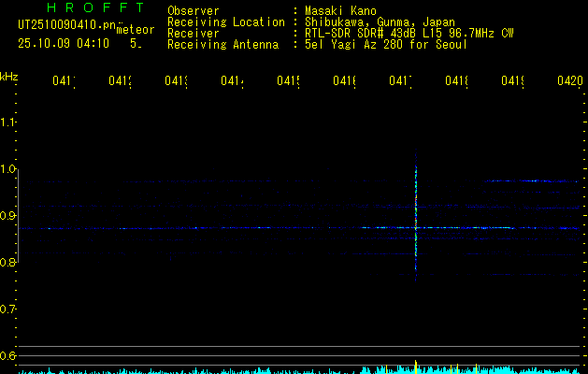Click the word meteor in header
Image resolution: width=588 pixels, height=374 pixels.
coord(135,30)
